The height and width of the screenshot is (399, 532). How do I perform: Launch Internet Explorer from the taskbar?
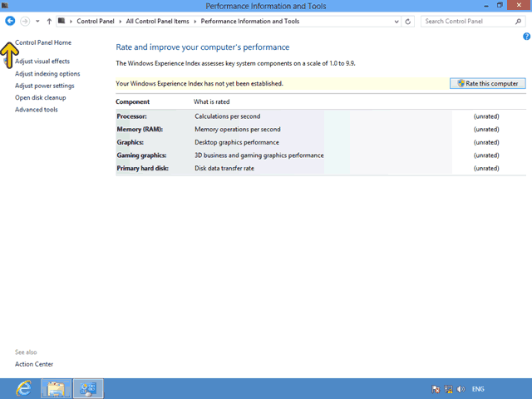click(x=24, y=389)
